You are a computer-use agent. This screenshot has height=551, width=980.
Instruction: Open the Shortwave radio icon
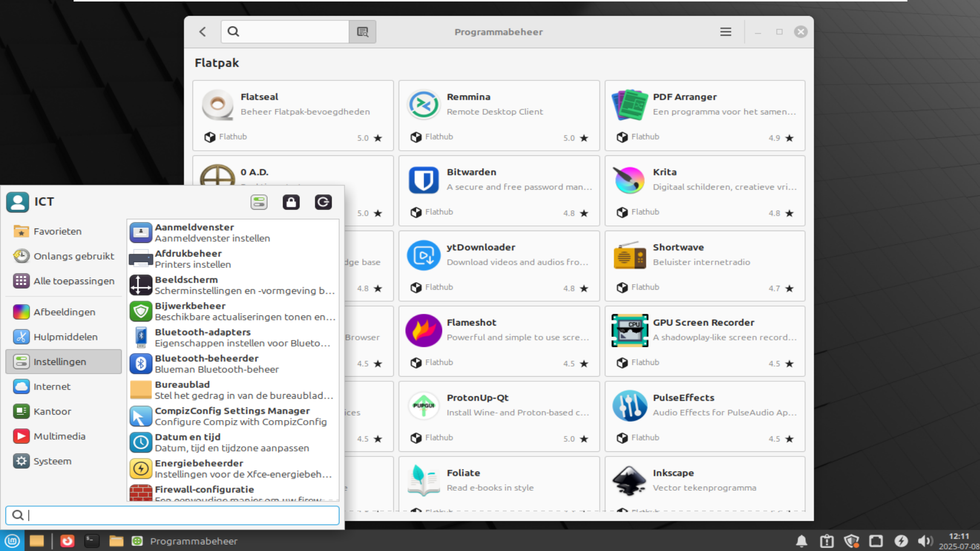coord(629,255)
